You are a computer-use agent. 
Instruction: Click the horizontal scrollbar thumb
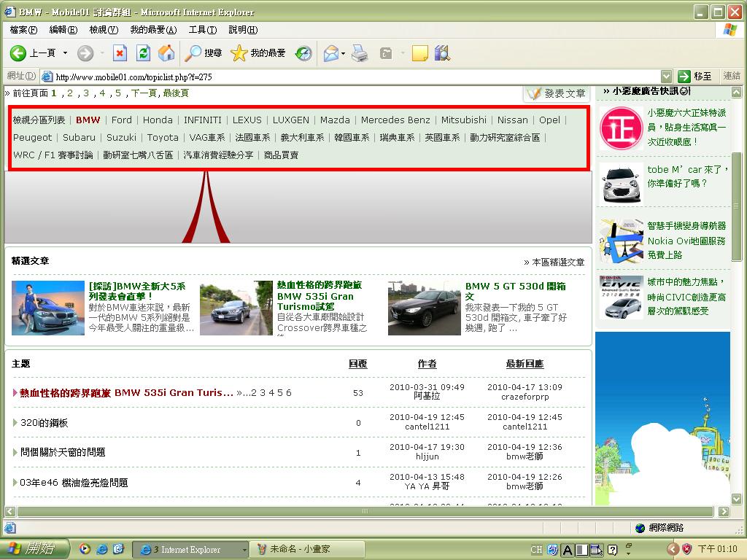point(365,511)
